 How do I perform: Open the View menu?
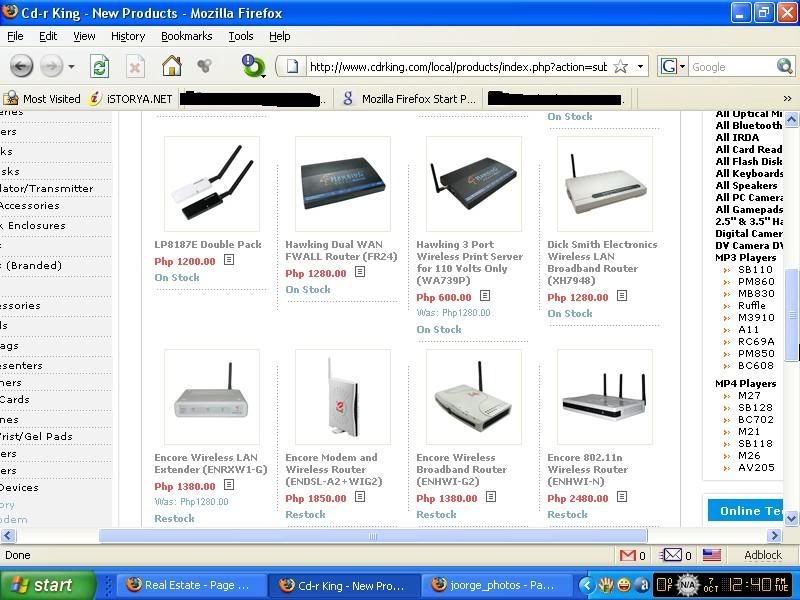point(84,36)
